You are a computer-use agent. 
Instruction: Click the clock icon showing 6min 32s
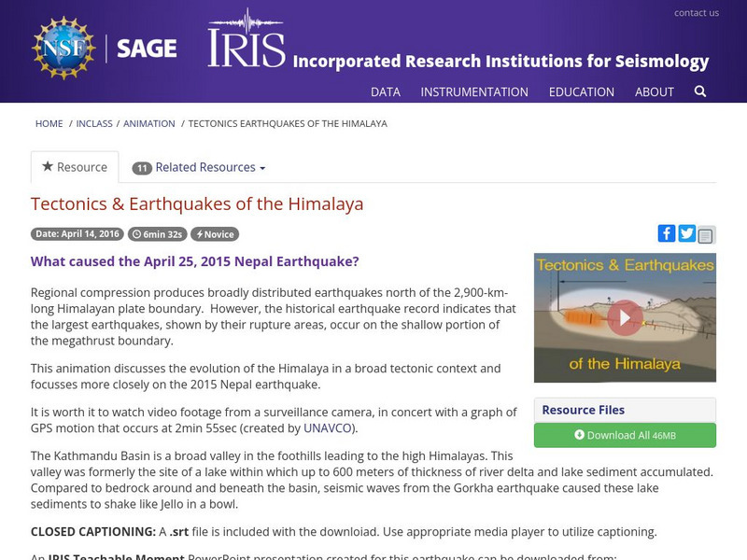click(138, 233)
